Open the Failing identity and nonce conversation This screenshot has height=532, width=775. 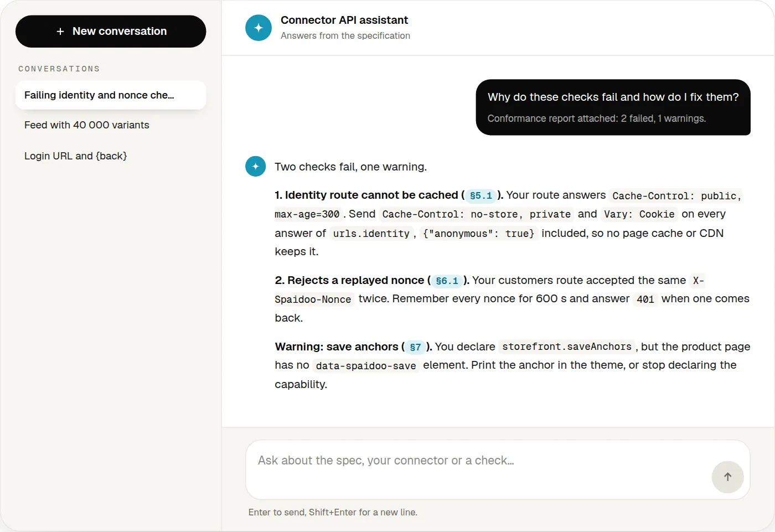pyautogui.click(x=111, y=95)
